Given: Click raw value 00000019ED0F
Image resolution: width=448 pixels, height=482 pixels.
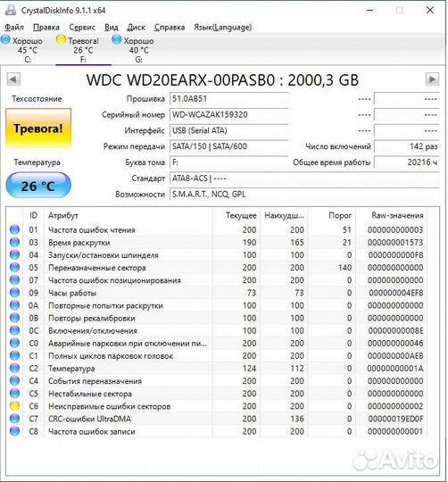Looking at the screenshot, I should 395,419.
